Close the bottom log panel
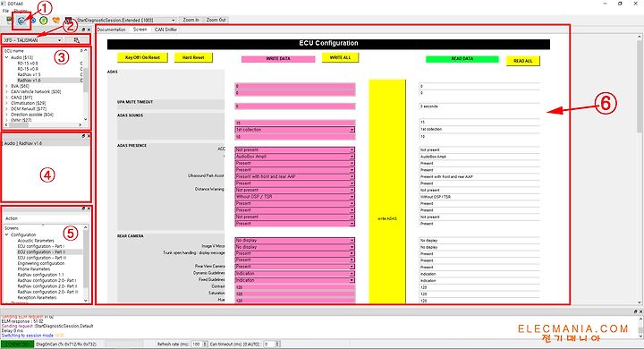644x349 pixels. tap(640, 311)
